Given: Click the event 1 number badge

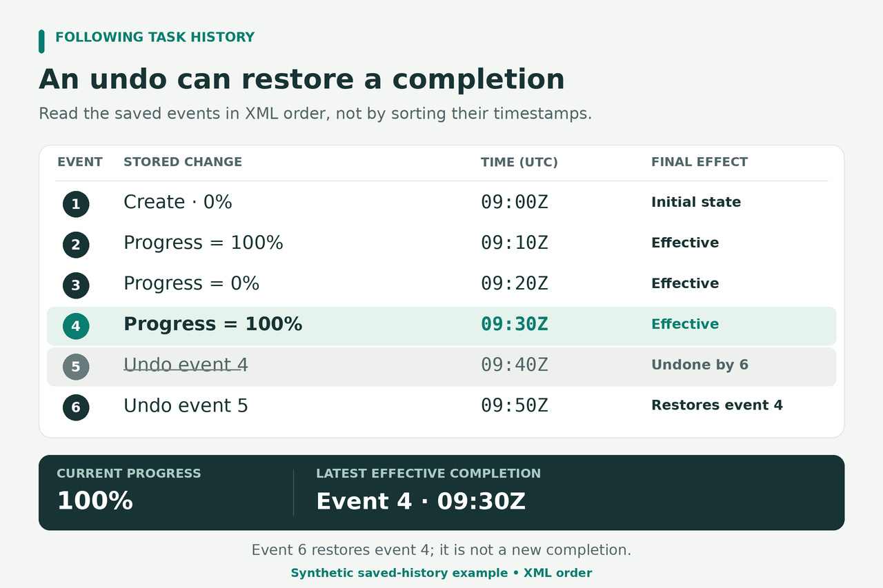Looking at the screenshot, I should point(76,204).
